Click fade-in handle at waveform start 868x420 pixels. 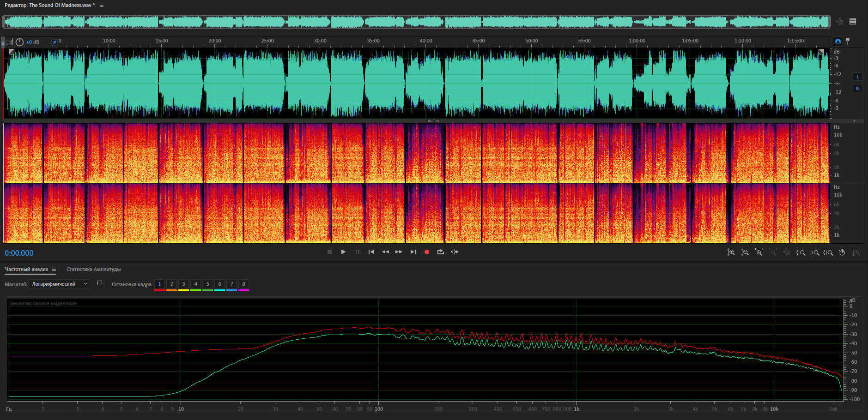(x=12, y=52)
